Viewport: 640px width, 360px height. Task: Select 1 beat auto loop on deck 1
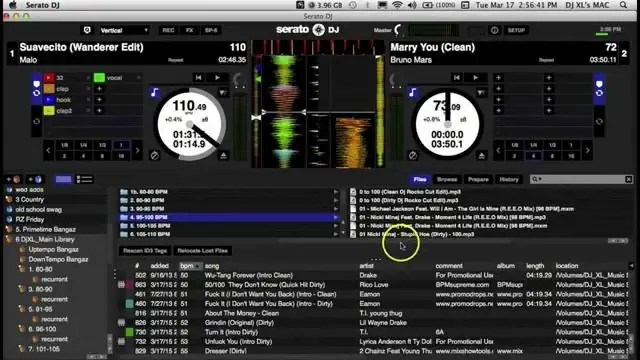point(121,145)
